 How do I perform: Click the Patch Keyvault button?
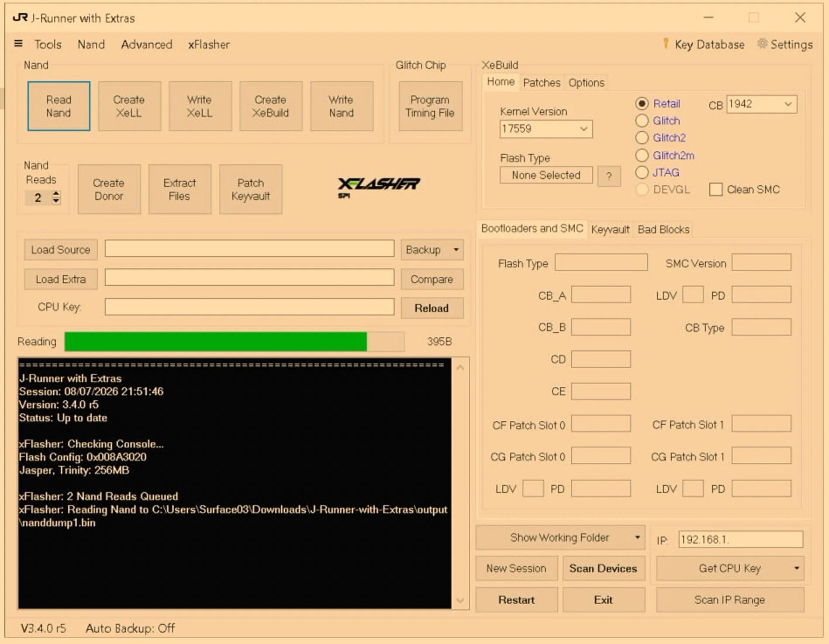pyautogui.click(x=250, y=189)
